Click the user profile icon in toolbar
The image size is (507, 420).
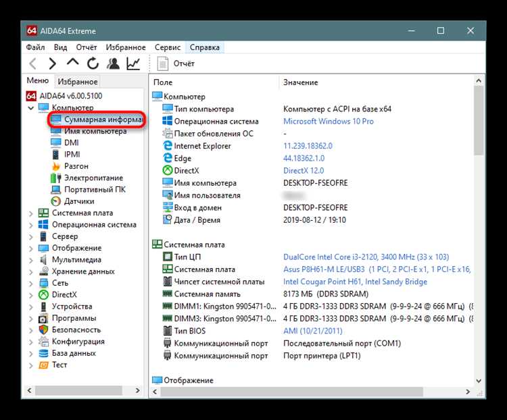click(x=113, y=64)
